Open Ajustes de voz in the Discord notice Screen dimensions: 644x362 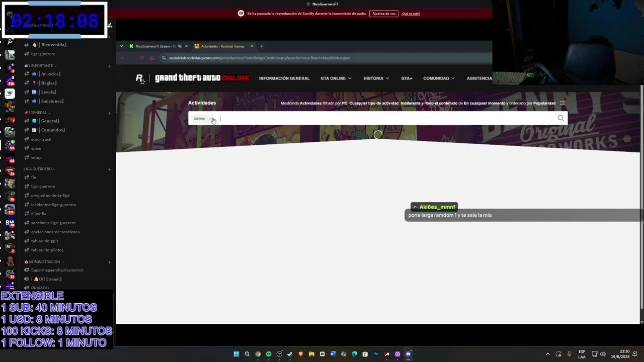point(384,14)
